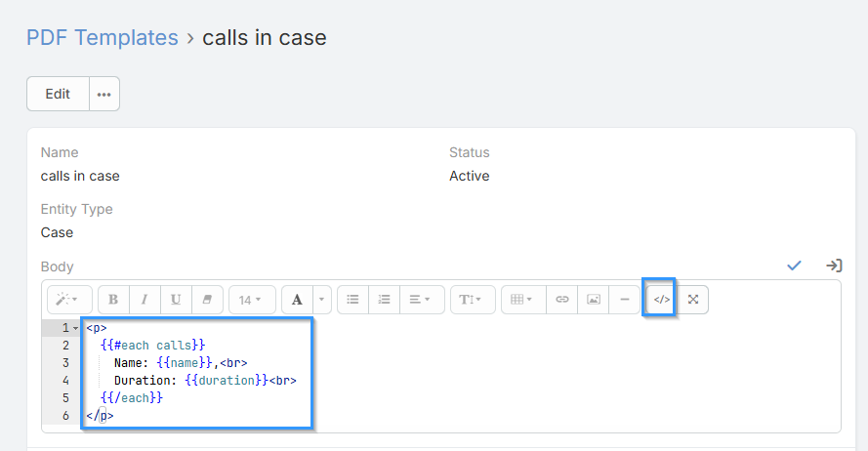868x451 pixels.
Task: Click the insert link icon
Action: 561,300
